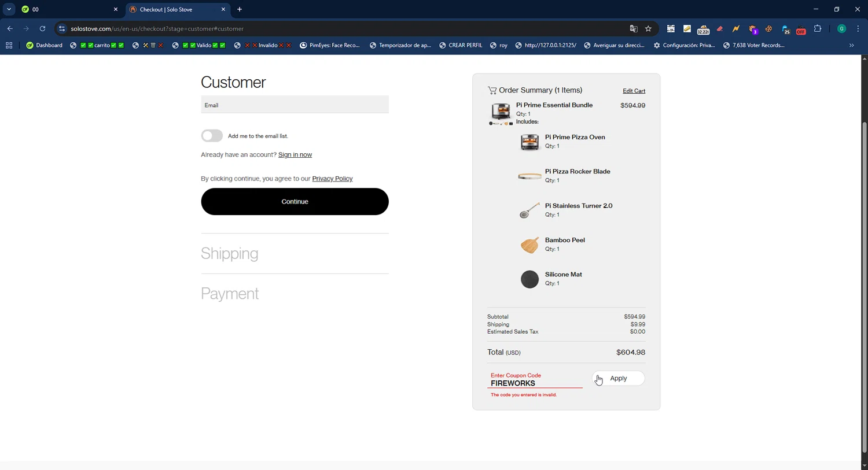Open the first striped extension icon
Viewport: 868px width, 470px height.
671,28
